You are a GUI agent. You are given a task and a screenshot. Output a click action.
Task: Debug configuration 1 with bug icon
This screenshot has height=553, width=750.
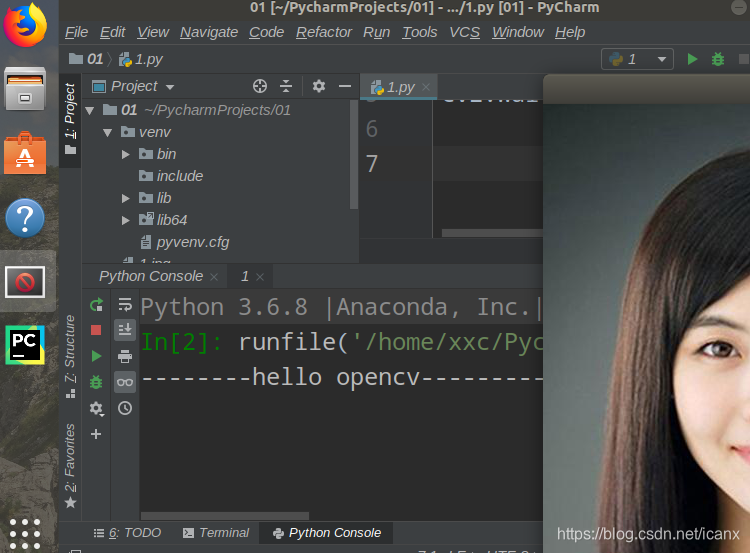point(718,59)
